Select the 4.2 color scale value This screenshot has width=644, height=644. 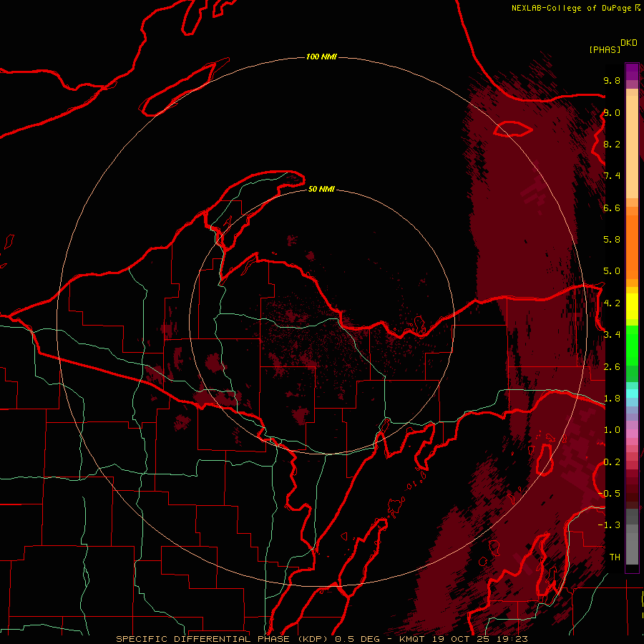coord(612,303)
